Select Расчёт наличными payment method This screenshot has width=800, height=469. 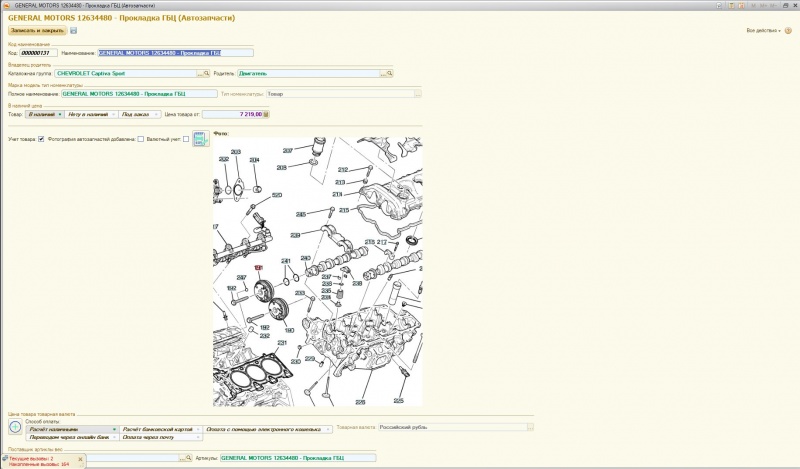[72, 430]
